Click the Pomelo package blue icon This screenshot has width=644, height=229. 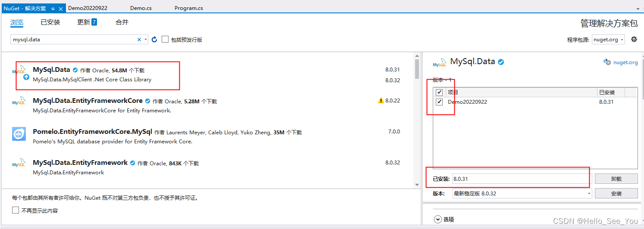[19, 134]
